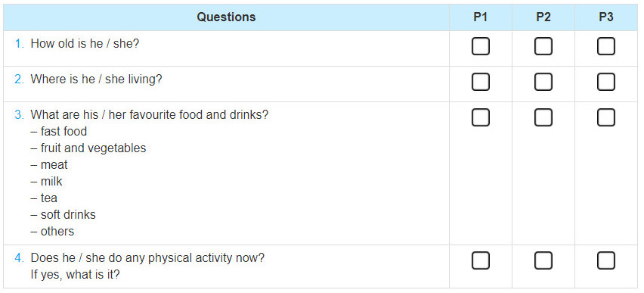644x293 pixels.
Task: Click 'If yes, what is it?' text
Action: coord(75,275)
